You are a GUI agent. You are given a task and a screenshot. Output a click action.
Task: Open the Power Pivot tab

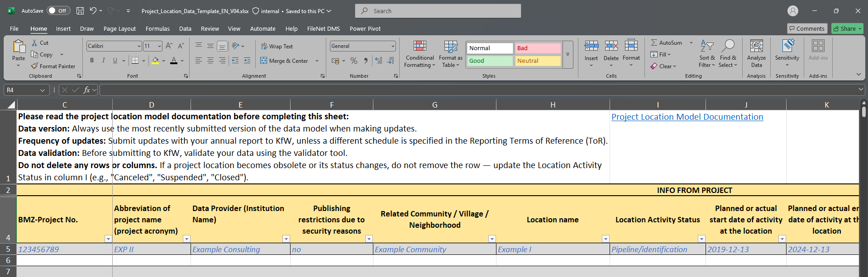coord(365,28)
